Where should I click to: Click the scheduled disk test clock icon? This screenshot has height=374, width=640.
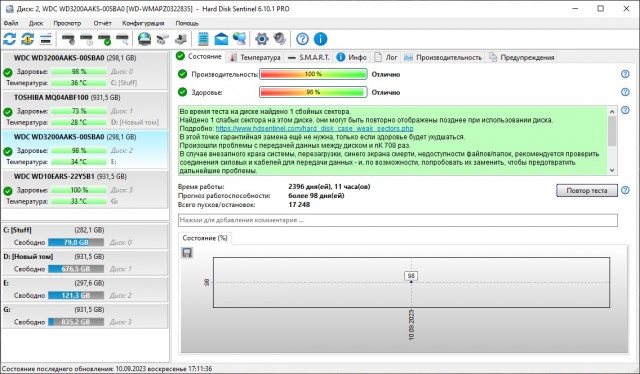pyautogui.click(x=86, y=39)
